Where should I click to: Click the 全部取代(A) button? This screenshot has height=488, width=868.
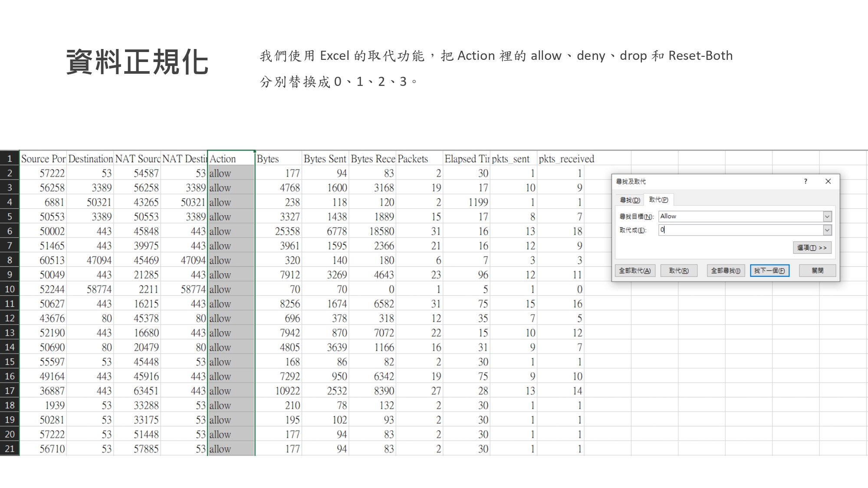[635, 271]
